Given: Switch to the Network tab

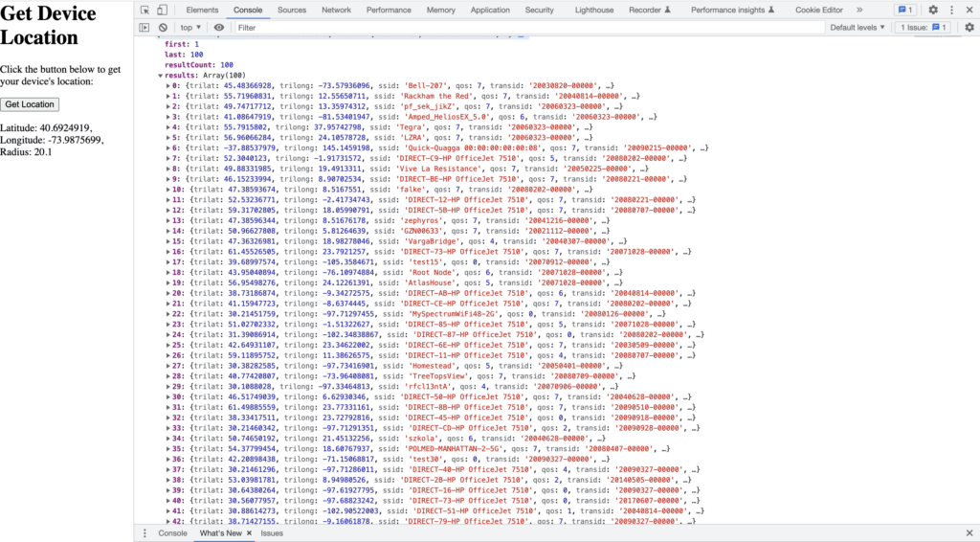Looking at the screenshot, I should 336,10.
